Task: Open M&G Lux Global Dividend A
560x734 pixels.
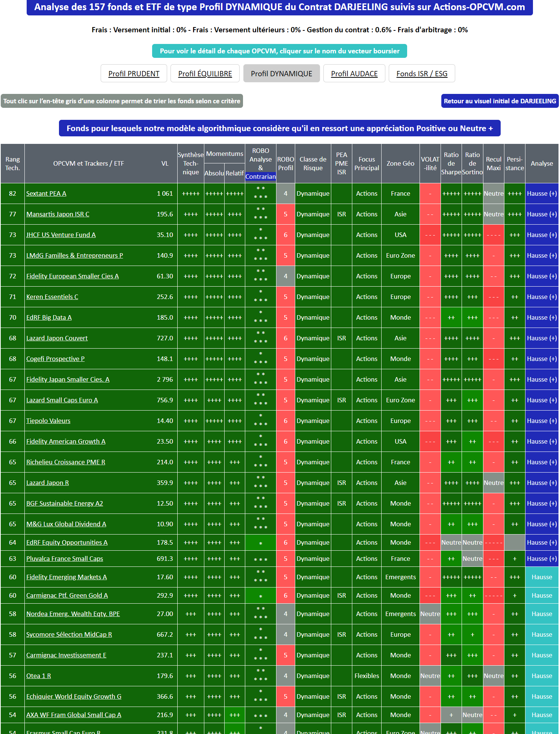Action: (66, 524)
